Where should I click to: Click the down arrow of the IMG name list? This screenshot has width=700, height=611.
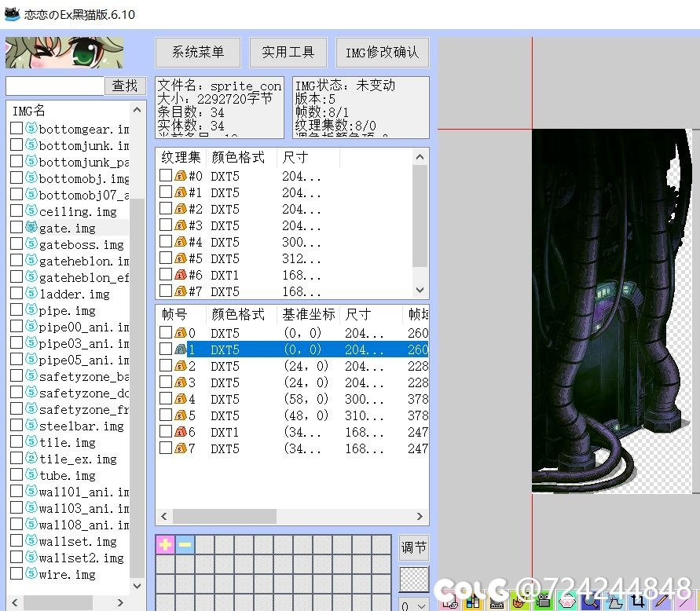(x=137, y=585)
